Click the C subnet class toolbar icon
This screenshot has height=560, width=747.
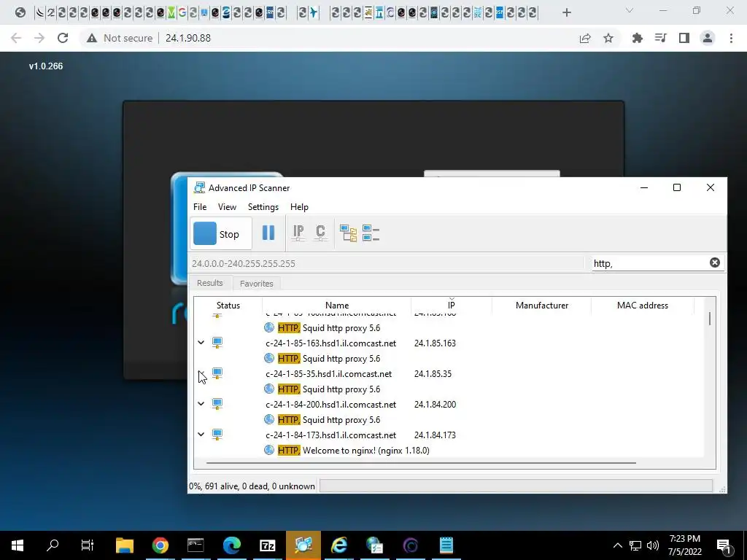[320, 233]
